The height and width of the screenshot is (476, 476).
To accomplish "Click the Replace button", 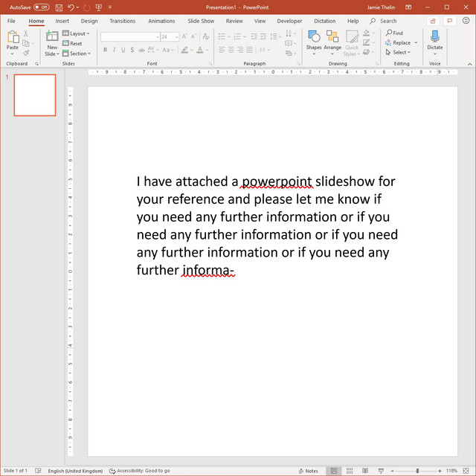I will click(401, 43).
